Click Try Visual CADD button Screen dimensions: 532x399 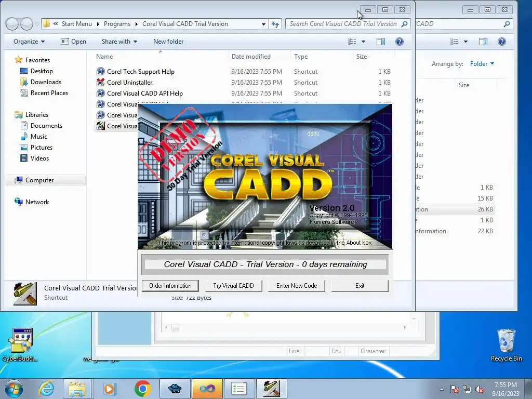233,286
